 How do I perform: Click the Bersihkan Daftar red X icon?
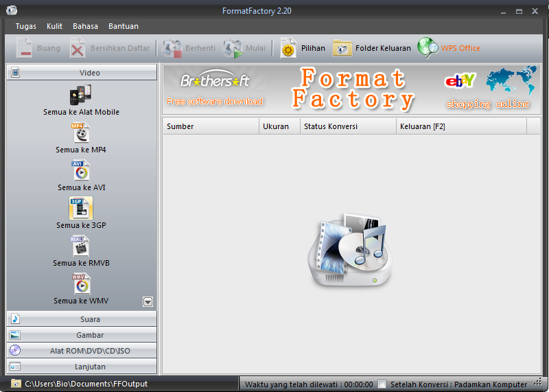(x=78, y=48)
